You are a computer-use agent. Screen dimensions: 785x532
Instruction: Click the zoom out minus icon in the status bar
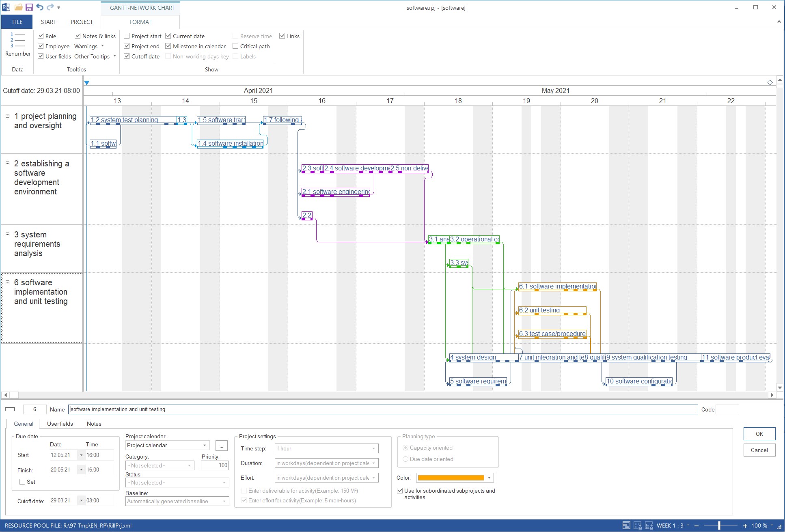[697, 526]
